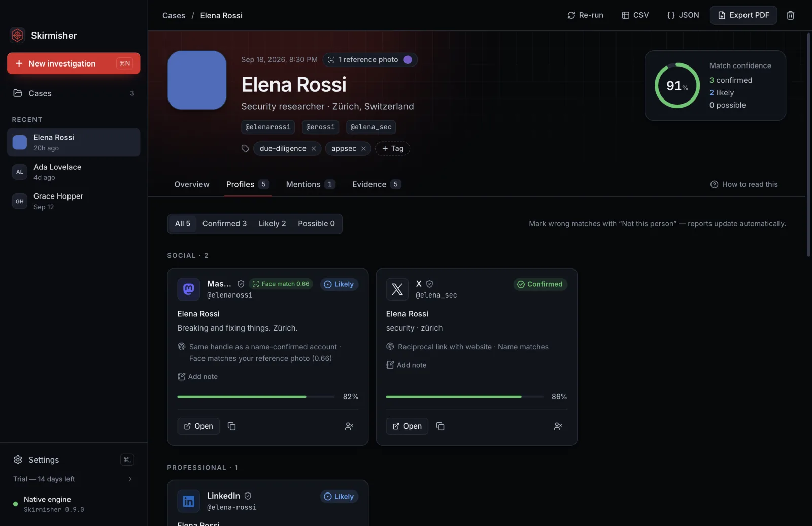This screenshot has height=526, width=812.
Task: Mark X profile as not this person
Action: pyautogui.click(x=558, y=426)
